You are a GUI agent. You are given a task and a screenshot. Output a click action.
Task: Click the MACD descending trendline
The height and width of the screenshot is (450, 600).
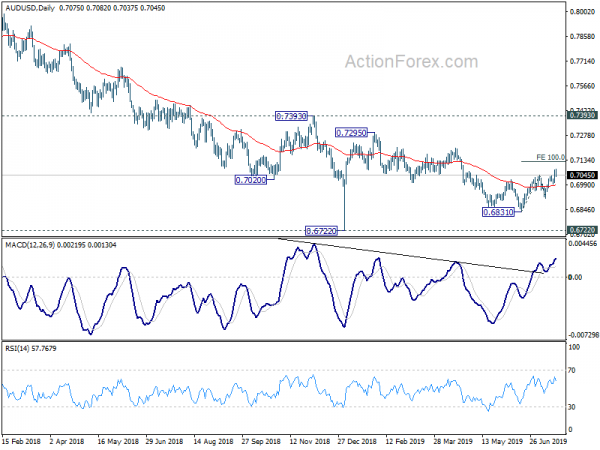(x=411, y=256)
